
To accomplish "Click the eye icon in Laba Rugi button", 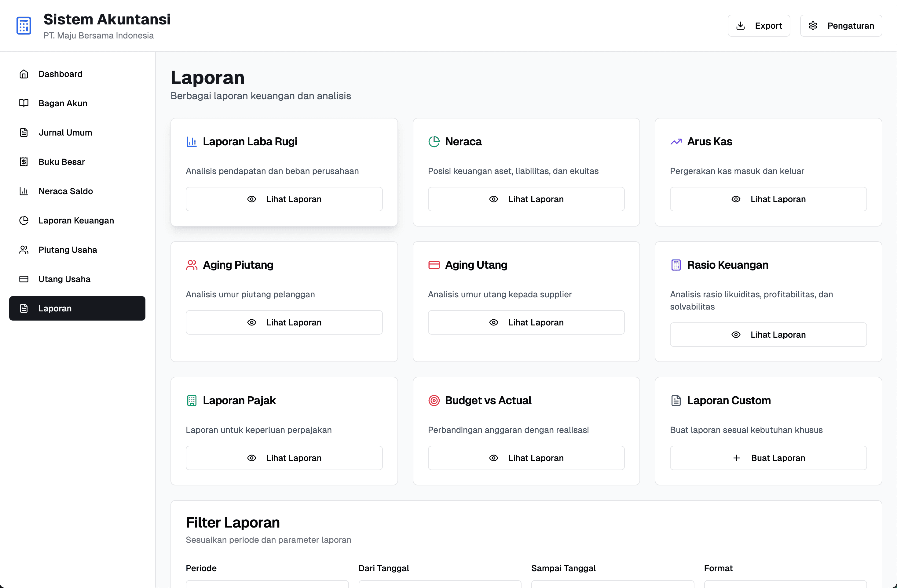I will click(251, 199).
